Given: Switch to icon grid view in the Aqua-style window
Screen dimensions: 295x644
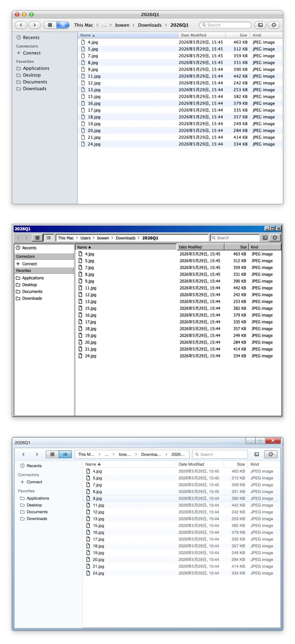Looking at the screenshot, I should tap(50, 25).
